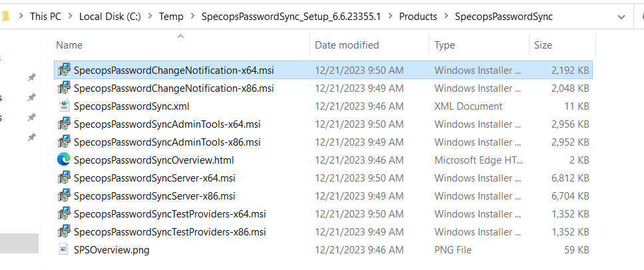Select file name SpecopsPasswordSyncTestProviders-x64.msi

click(x=170, y=213)
